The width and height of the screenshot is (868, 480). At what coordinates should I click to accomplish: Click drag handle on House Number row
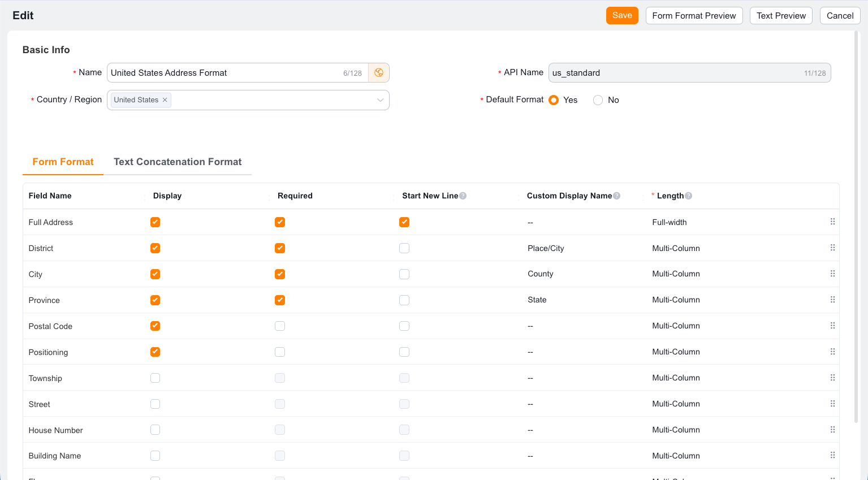[x=832, y=430]
